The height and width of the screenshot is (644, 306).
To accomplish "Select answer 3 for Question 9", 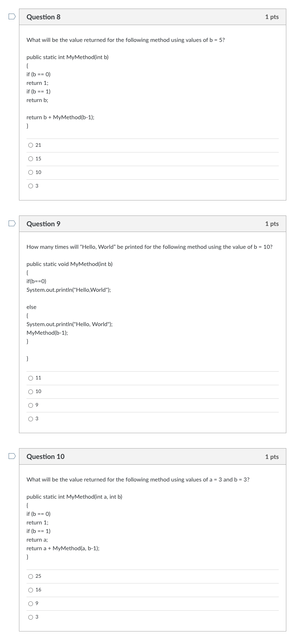I will (x=30, y=418).
